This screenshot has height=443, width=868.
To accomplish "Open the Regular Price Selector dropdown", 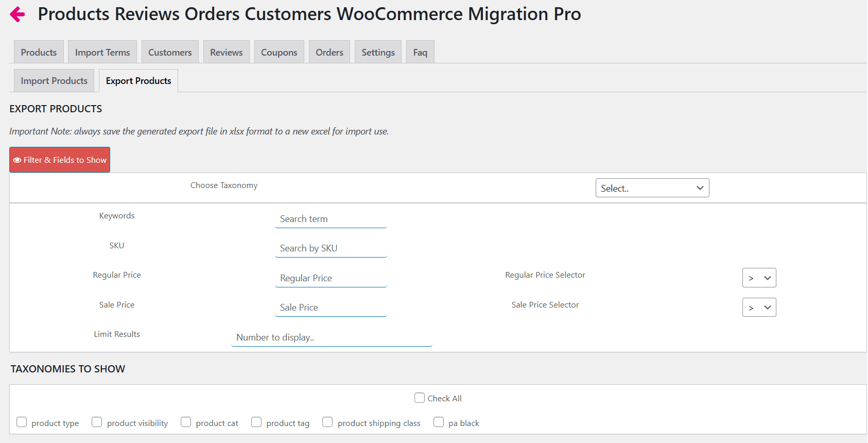I will tap(759, 278).
